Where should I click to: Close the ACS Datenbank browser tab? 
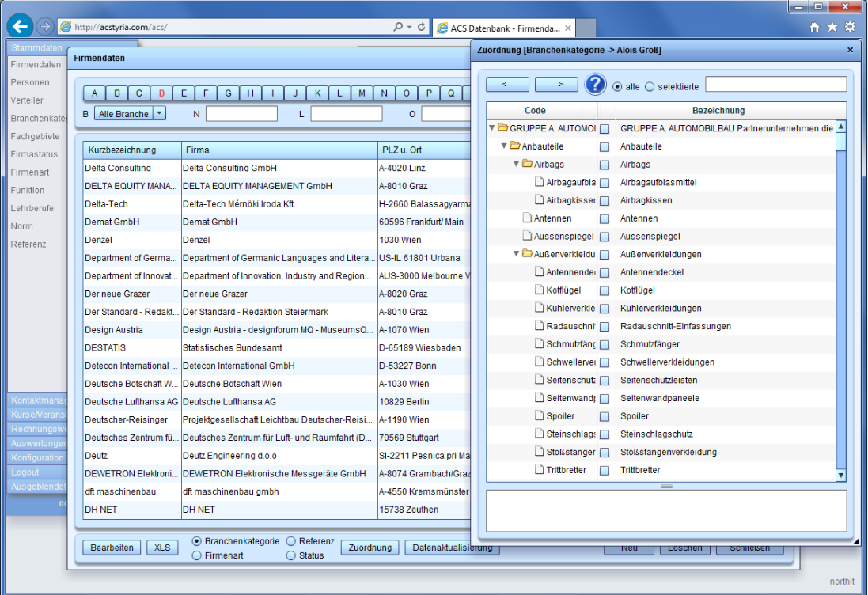click(567, 28)
